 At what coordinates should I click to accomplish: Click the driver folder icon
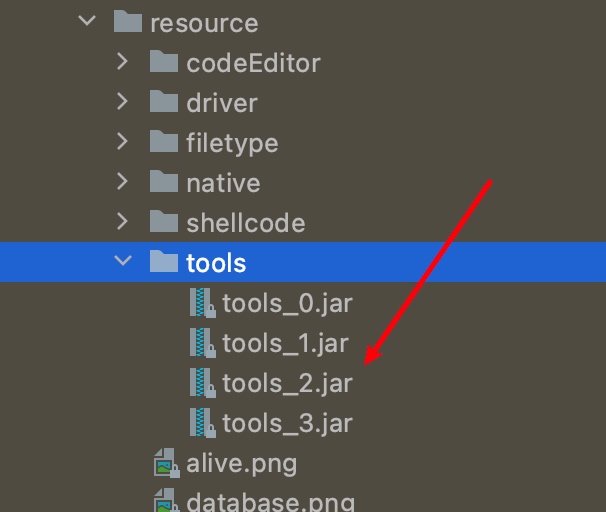164,101
